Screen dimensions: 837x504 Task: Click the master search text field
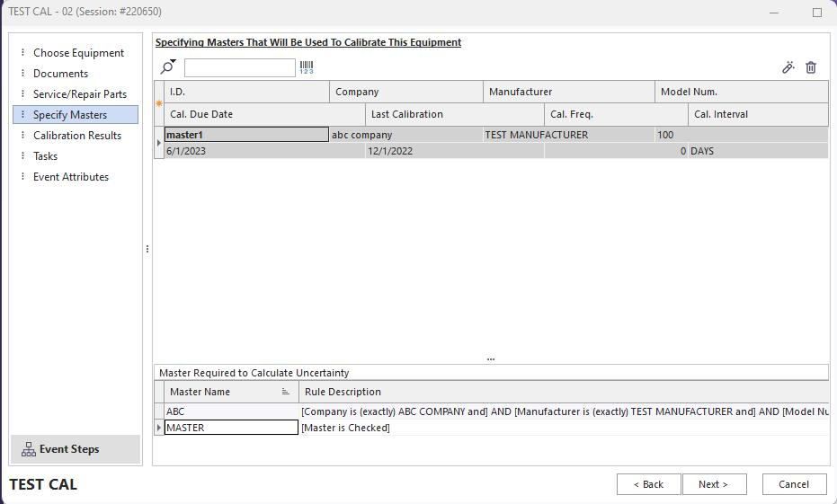click(240, 67)
